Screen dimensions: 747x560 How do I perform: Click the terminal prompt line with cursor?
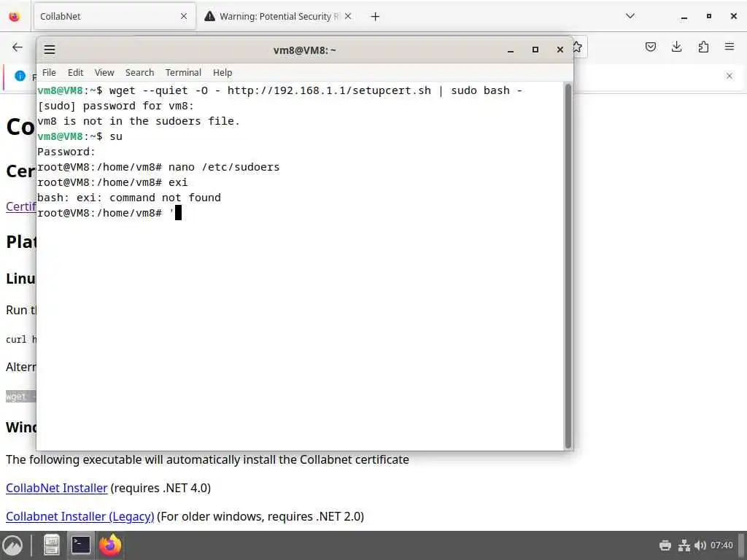tap(109, 213)
